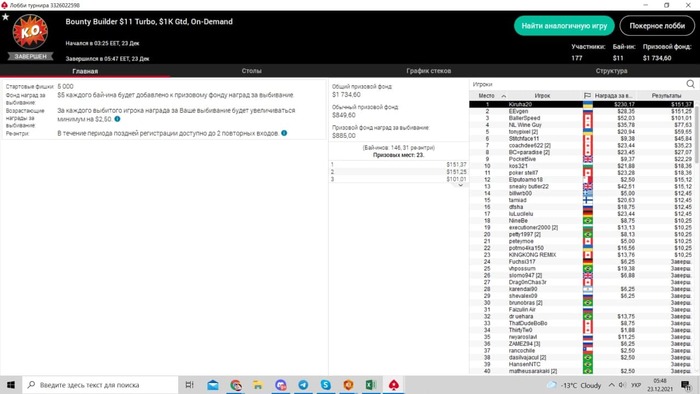Click УКР language indicator
The image size is (700, 394).
point(636,385)
